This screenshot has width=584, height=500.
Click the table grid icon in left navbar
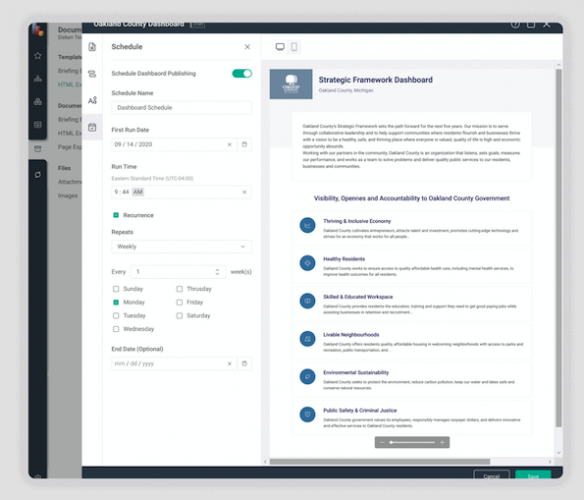click(38, 125)
